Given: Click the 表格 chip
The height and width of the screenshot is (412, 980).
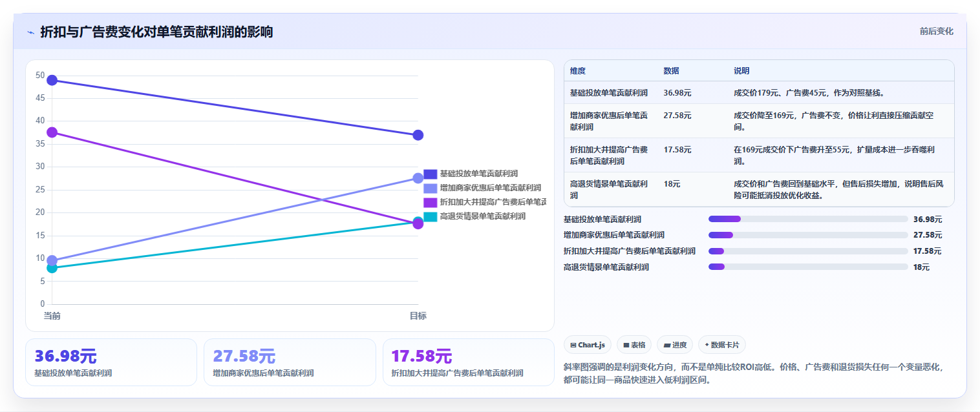Looking at the screenshot, I should point(634,345).
